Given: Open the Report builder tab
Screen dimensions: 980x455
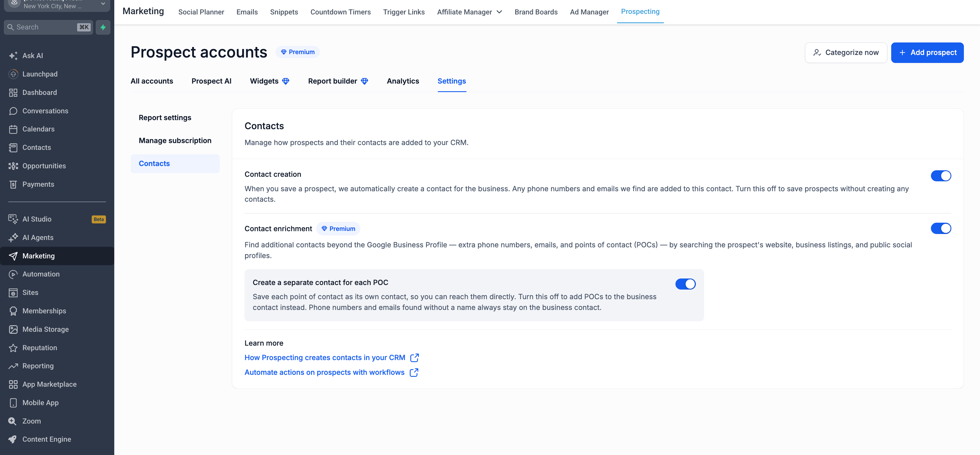Looking at the screenshot, I should (x=338, y=81).
